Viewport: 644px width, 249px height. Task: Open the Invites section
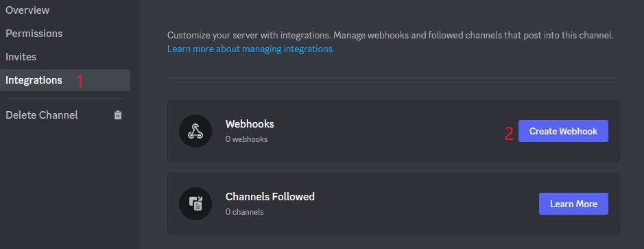pyautogui.click(x=21, y=57)
